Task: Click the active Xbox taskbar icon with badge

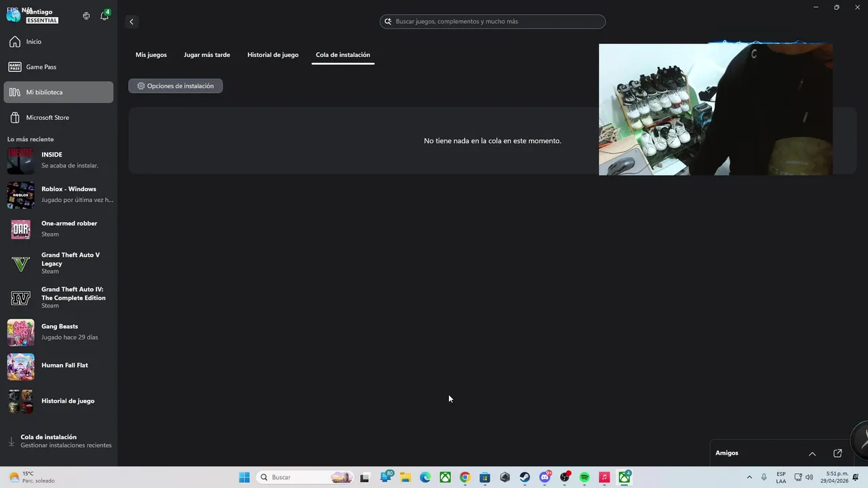Action: click(625, 477)
